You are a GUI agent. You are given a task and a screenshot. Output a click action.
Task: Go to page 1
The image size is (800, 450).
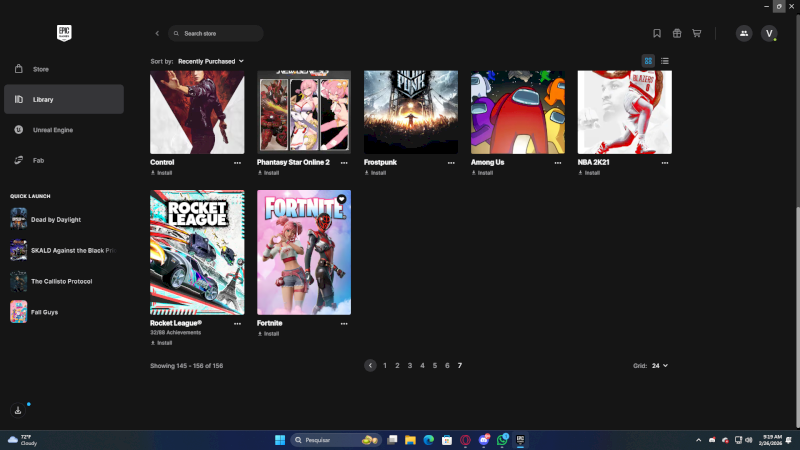click(385, 365)
